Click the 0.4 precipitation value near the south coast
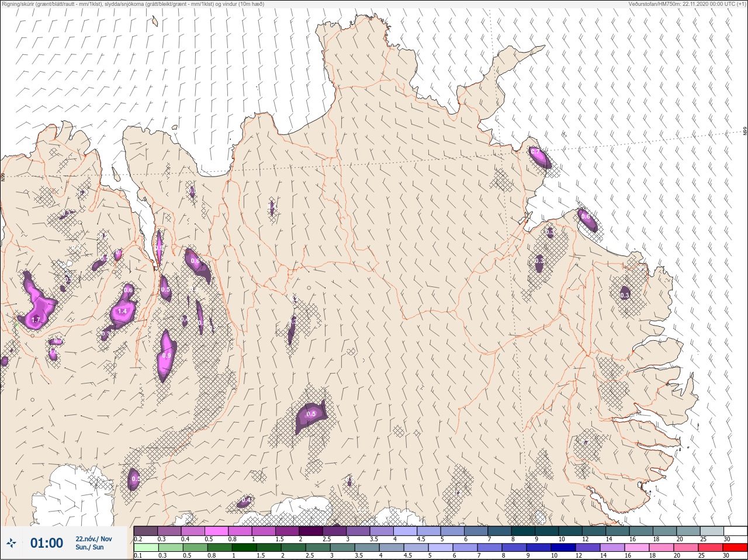The height and width of the screenshot is (560, 748). coord(246,500)
